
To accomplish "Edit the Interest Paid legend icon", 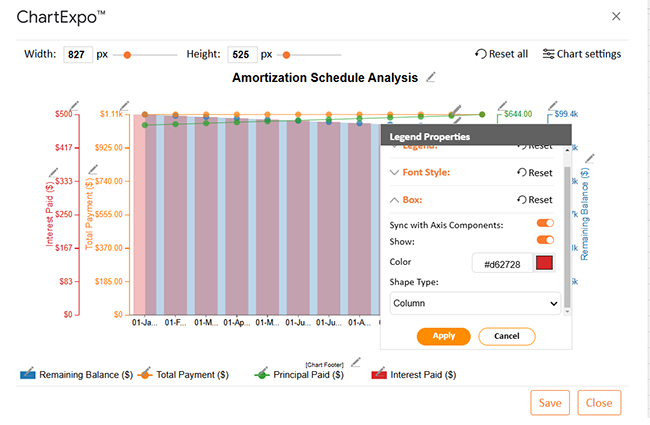I will (380, 374).
